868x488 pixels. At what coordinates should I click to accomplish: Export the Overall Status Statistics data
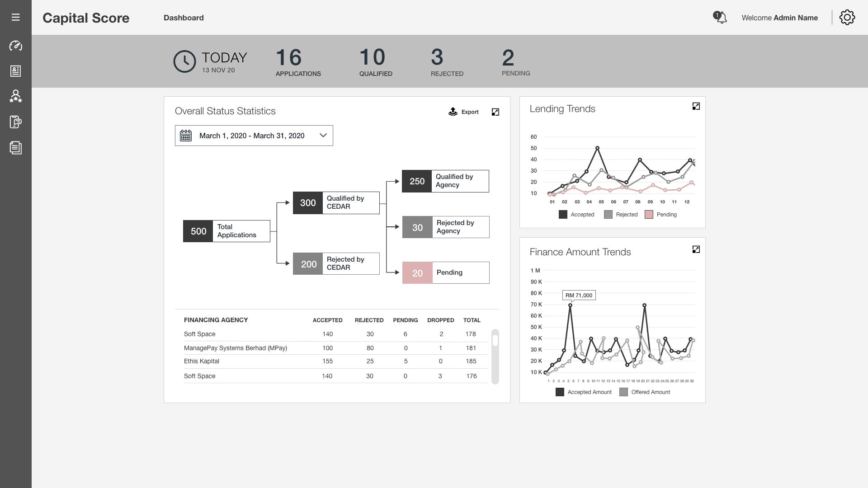(x=463, y=112)
